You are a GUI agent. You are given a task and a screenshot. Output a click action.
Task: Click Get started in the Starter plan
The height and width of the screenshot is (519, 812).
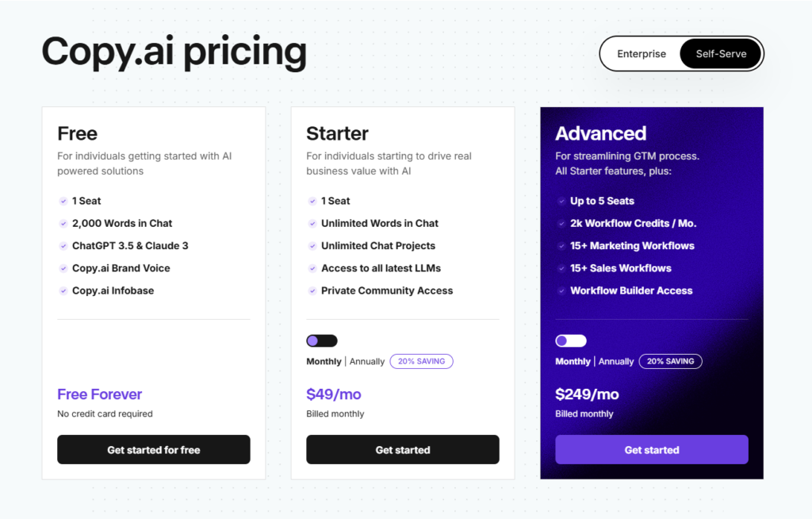(403, 449)
